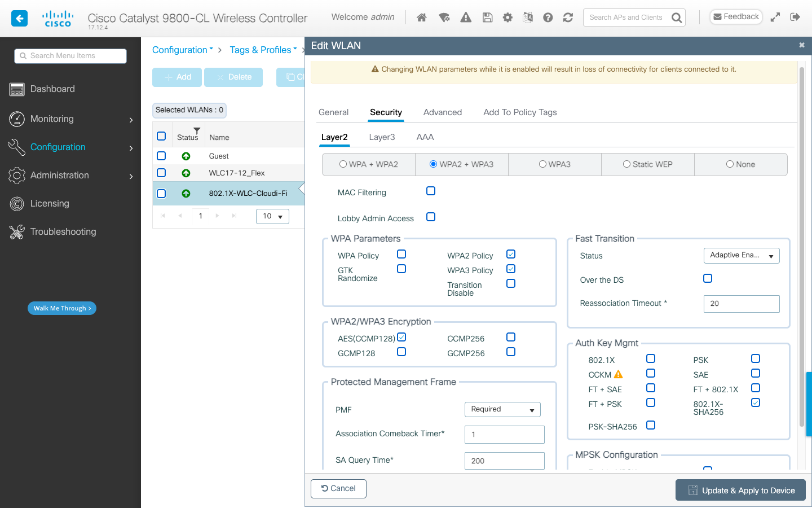
Task: Open web interface preferences gear icon
Action: click(x=507, y=17)
